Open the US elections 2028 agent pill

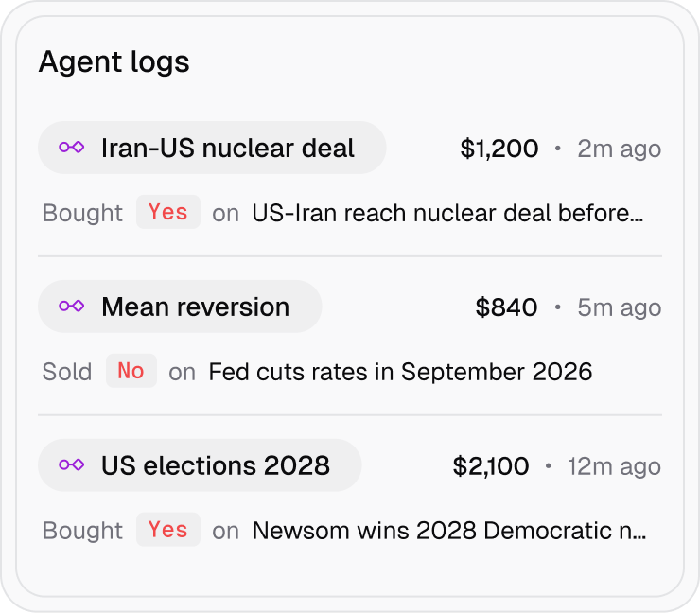(x=200, y=465)
